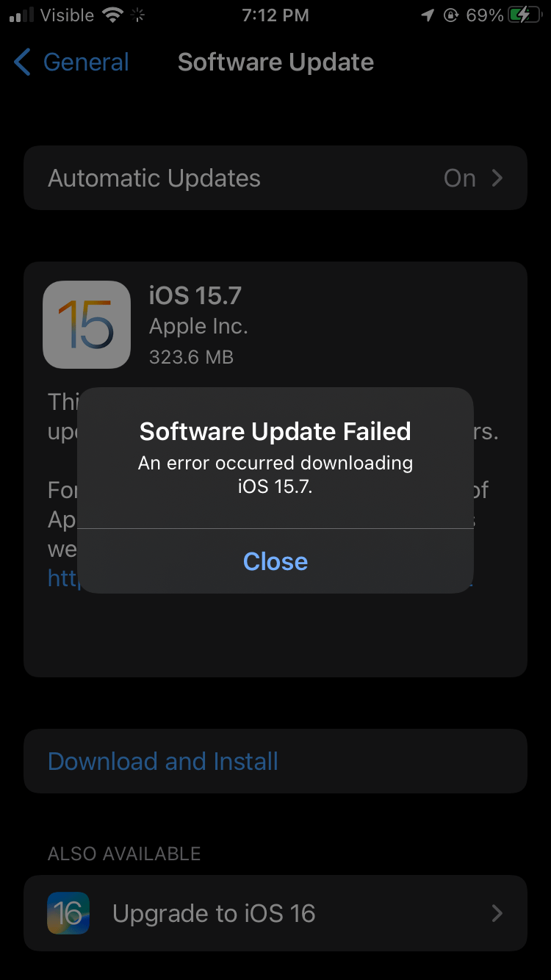Select Upgrade to iOS 16 row

pos(275,913)
